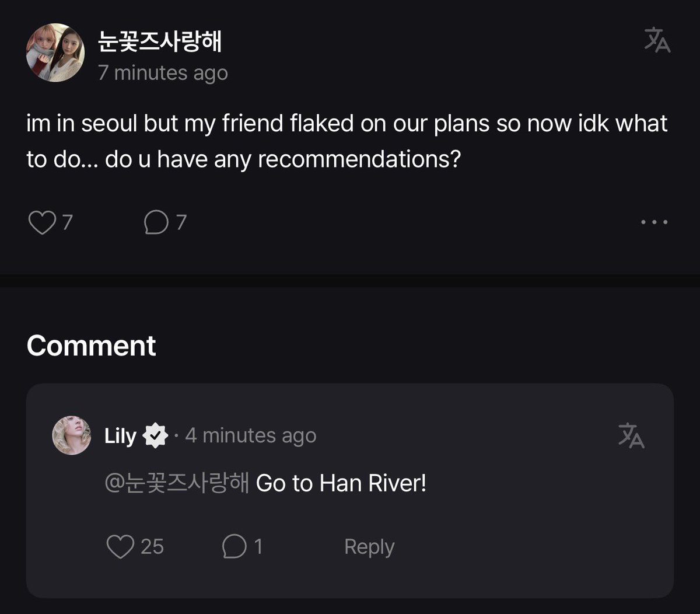Screen dimensions: 700x614
Task: Tap the post's like count of 7
Action: [67, 222]
